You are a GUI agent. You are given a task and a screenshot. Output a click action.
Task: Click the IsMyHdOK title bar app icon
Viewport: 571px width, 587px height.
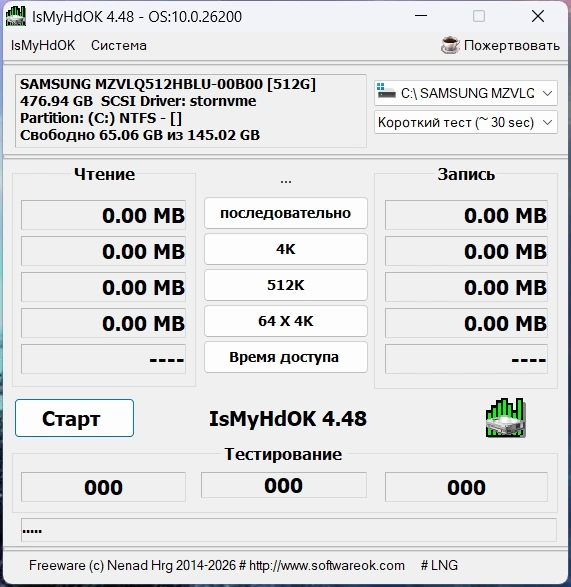tap(16, 16)
